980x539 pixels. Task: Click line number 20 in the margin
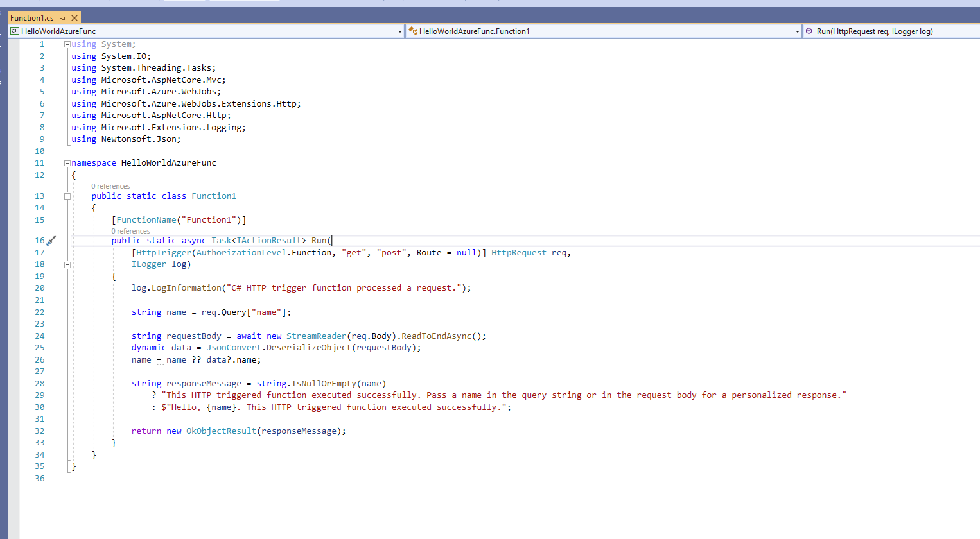coord(40,288)
